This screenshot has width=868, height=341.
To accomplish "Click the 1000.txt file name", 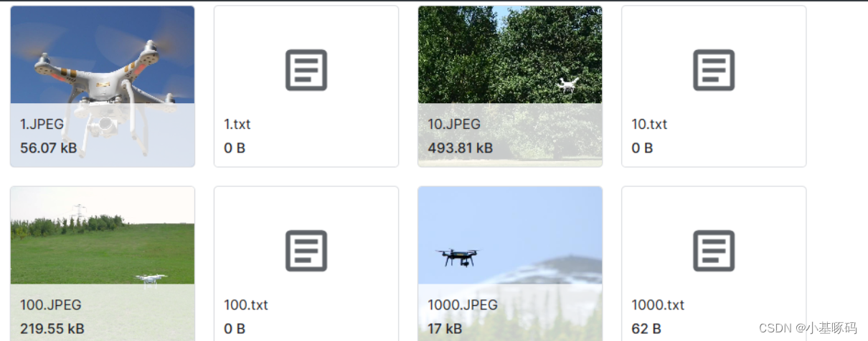I will 658,304.
